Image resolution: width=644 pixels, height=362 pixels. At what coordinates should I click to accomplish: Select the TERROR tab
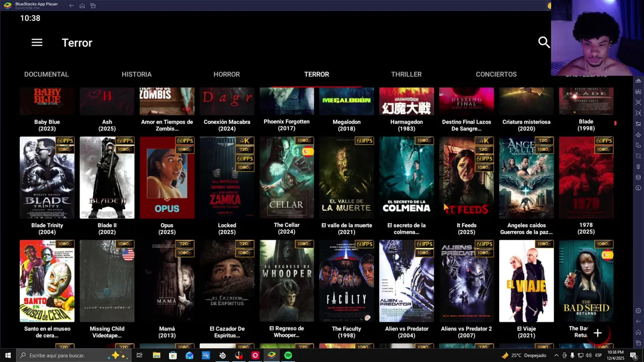point(316,74)
